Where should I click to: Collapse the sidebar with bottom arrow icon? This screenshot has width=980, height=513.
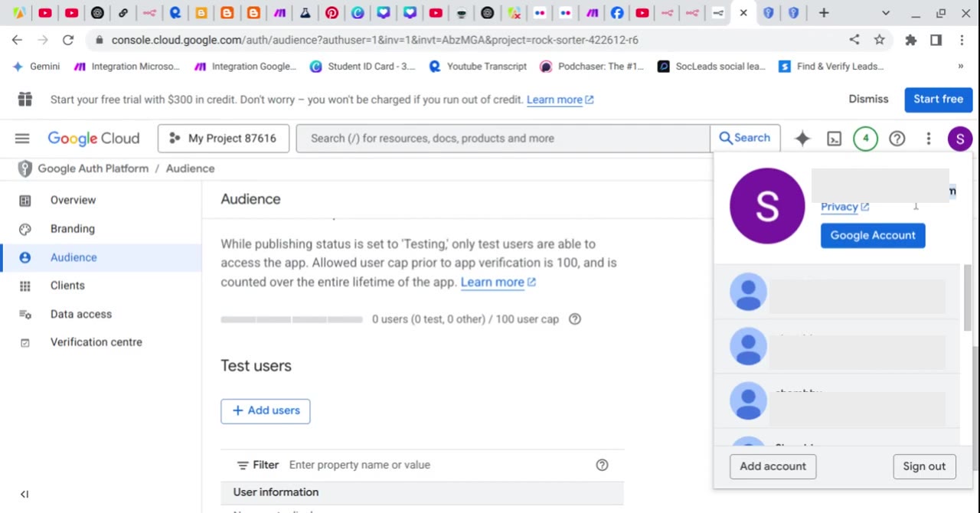[x=24, y=494]
